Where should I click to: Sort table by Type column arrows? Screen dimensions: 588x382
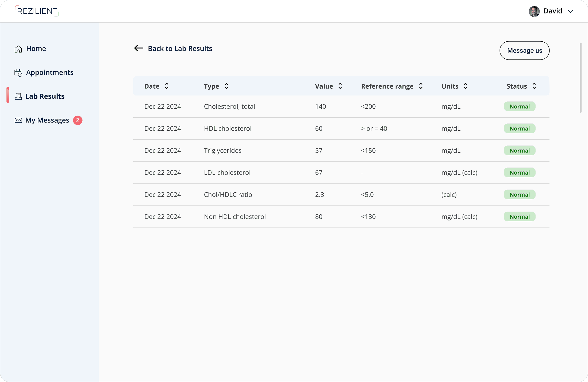(226, 86)
